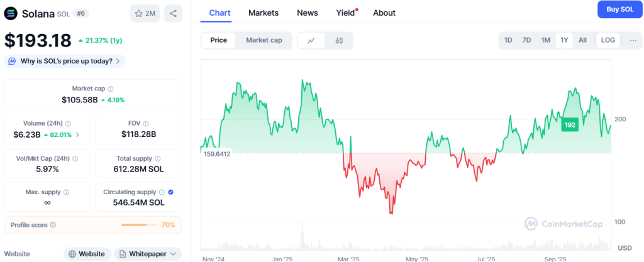Expand the 24h Volume details chevron
The image size is (644, 262).
78,134
